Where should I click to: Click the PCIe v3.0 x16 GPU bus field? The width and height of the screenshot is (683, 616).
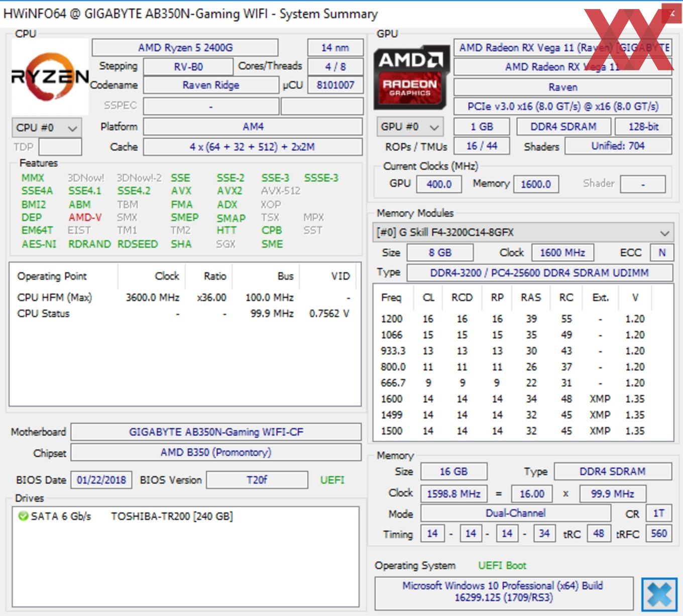563,107
